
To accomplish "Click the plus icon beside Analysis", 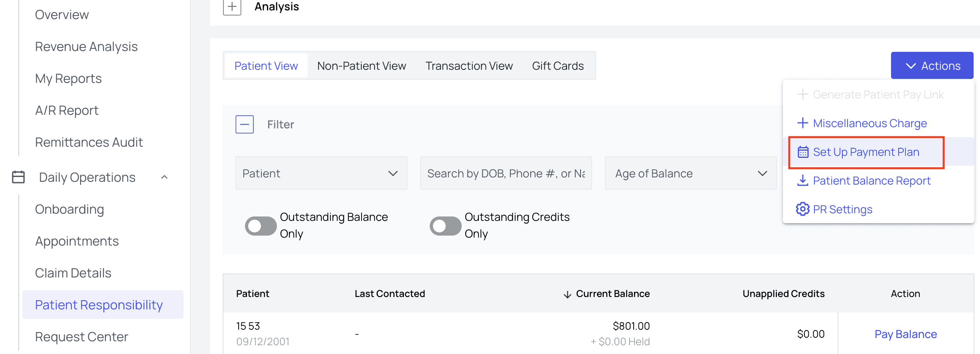I will 232,7.
